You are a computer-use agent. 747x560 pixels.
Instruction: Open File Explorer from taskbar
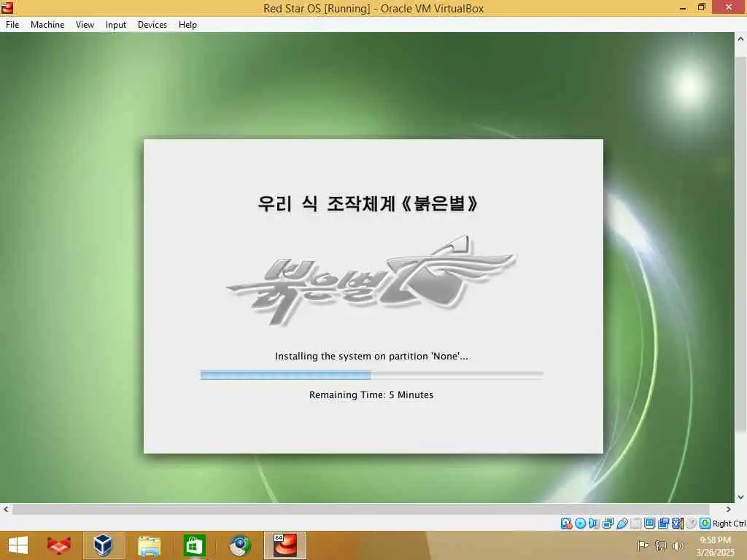149,545
